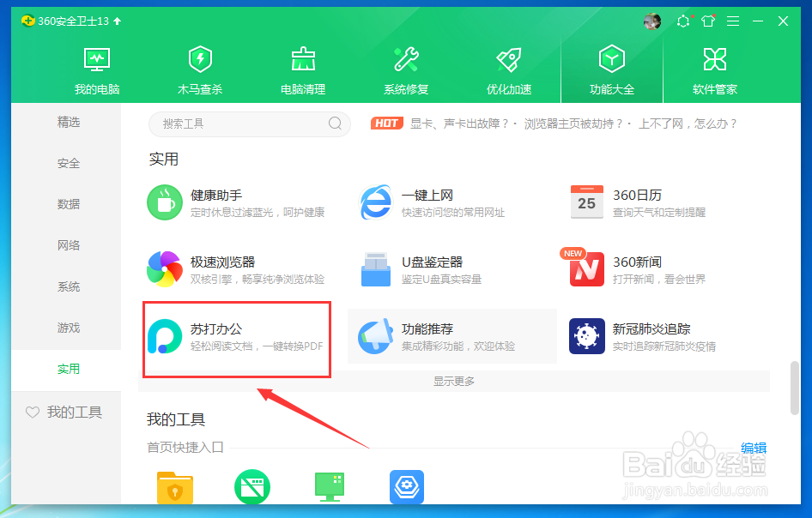Expand more tools via 显示更多
Screen dimensions: 812x518
click(x=453, y=380)
